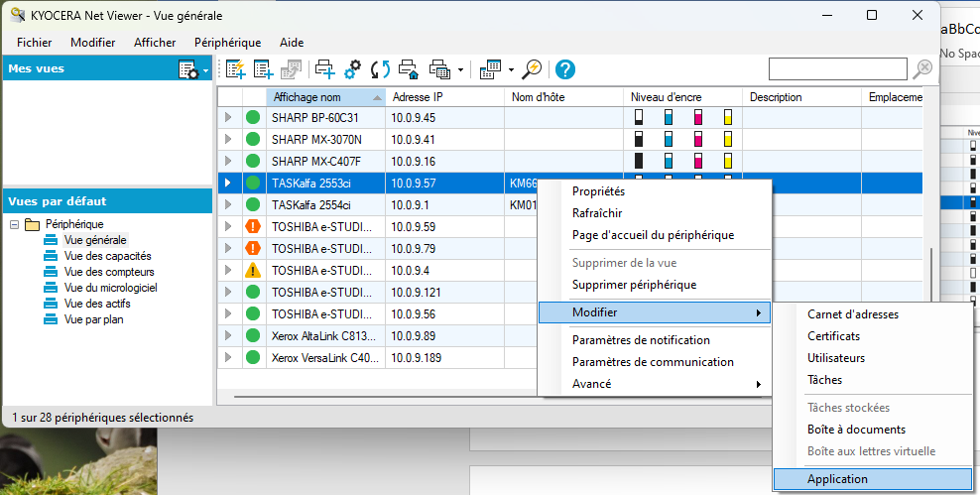Click the Mes vues settings list icon
The image size is (980, 495).
pos(187,69)
